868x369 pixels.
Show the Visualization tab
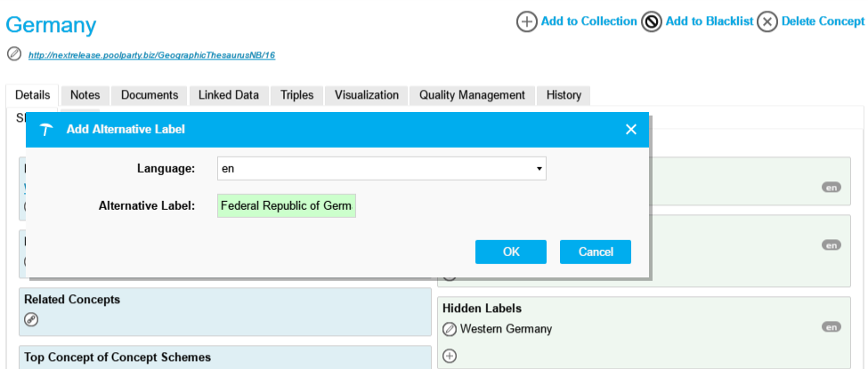(x=367, y=95)
